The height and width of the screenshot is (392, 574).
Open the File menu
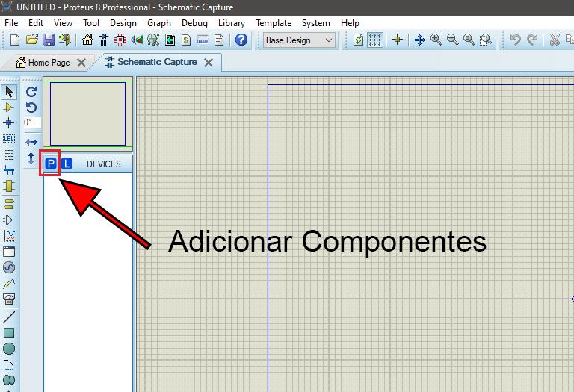(x=11, y=23)
